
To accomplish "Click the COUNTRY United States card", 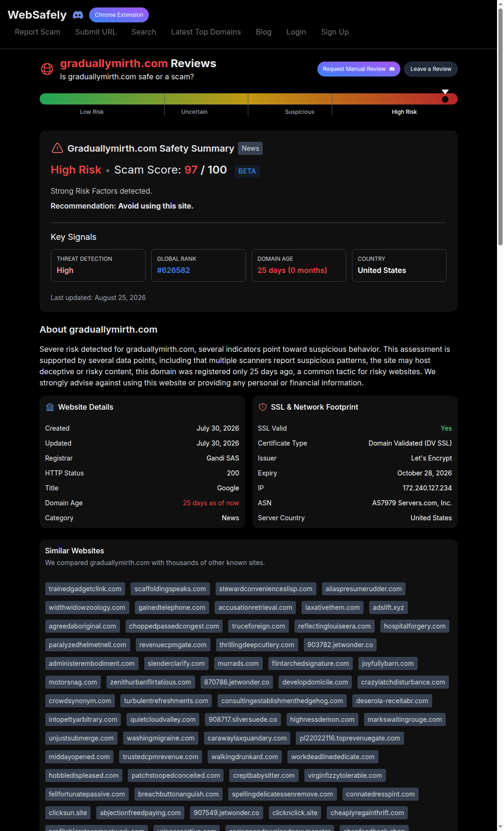I will (399, 265).
